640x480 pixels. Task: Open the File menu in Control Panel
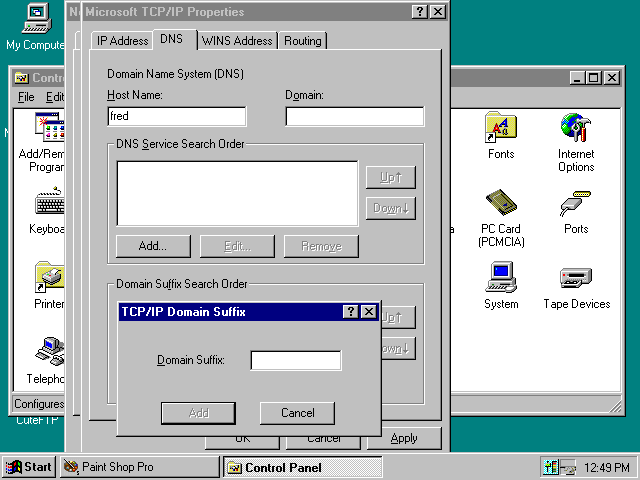click(x=26, y=97)
